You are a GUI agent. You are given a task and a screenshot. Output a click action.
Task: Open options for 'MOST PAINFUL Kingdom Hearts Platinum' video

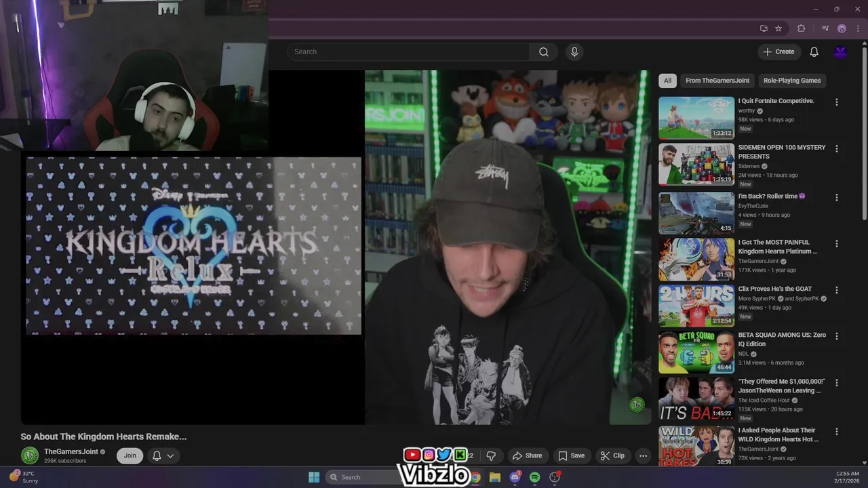click(x=836, y=243)
